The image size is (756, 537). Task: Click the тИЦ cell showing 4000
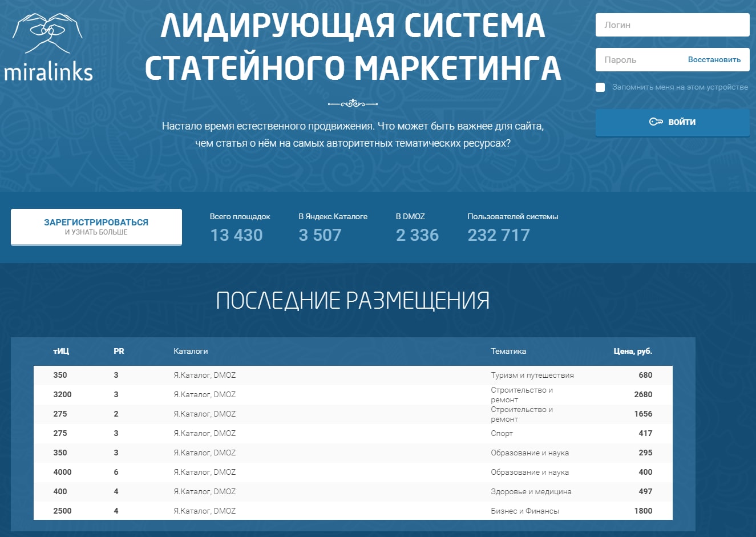tap(62, 472)
